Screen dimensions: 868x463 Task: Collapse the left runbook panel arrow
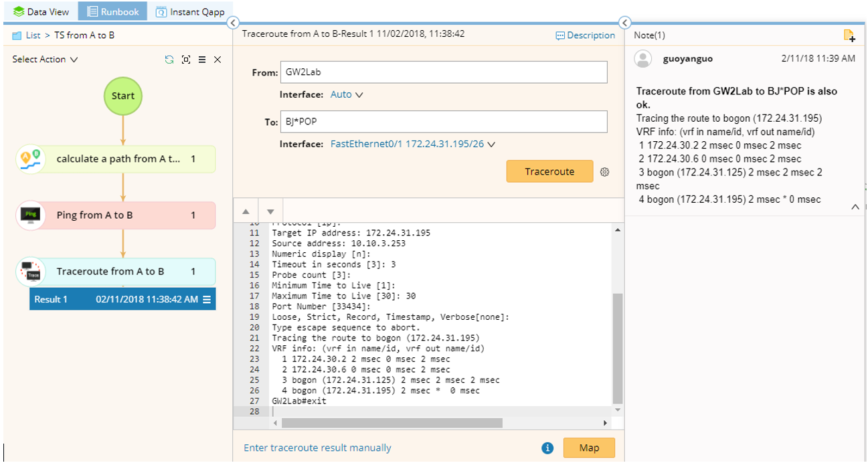tap(233, 23)
